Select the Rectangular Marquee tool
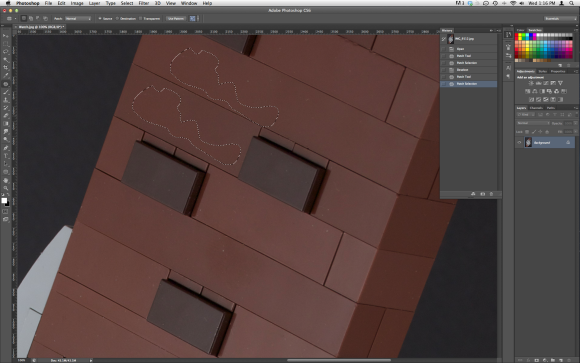Screen dimensions: 580x363 coord(6,44)
